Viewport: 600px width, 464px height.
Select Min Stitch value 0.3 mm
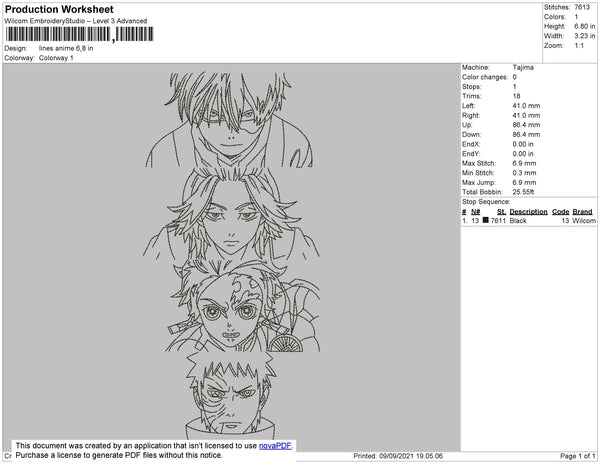tap(524, 173)
